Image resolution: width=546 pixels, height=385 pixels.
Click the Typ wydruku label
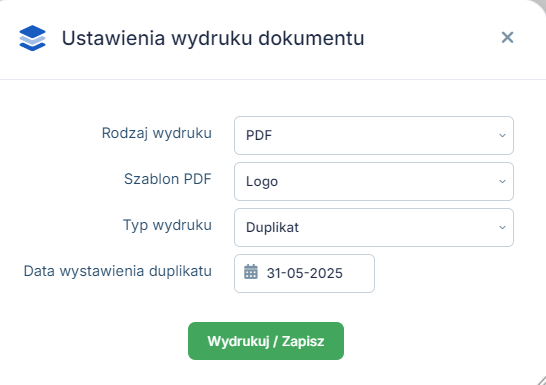pyautogui.click(x=167, y=225)
